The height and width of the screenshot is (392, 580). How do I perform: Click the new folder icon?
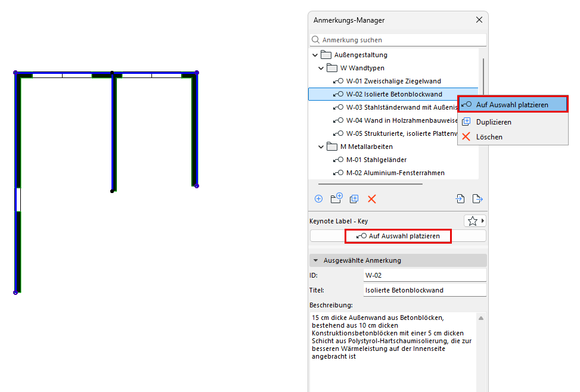336,198
